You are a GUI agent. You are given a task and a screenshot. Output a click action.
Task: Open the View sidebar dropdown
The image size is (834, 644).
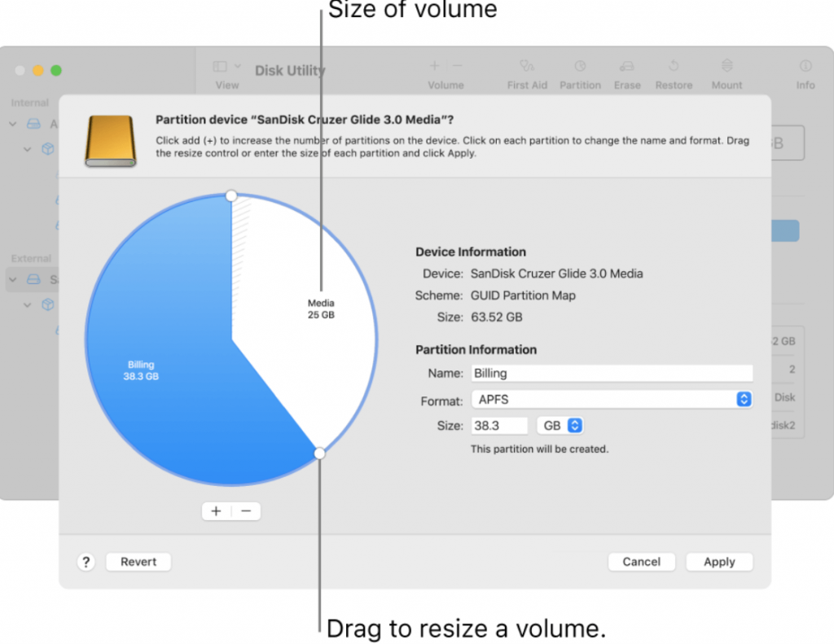coord(226,67)
